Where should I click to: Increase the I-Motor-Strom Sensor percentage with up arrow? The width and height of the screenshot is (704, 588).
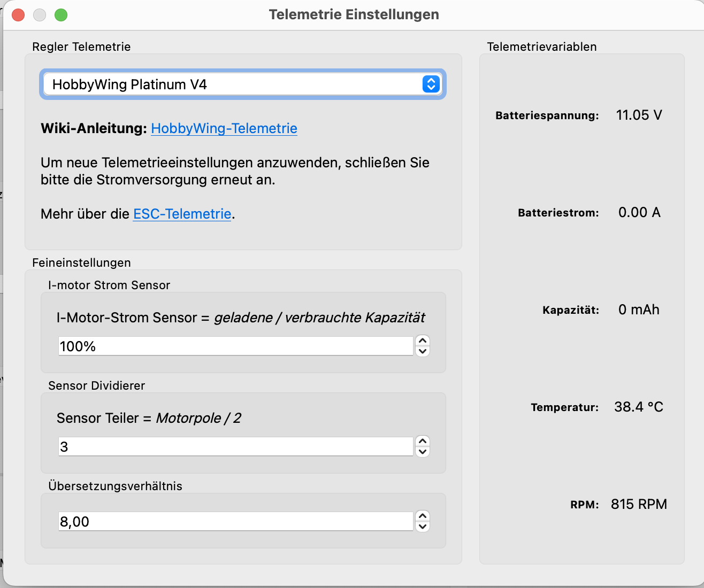pos(423,341)
